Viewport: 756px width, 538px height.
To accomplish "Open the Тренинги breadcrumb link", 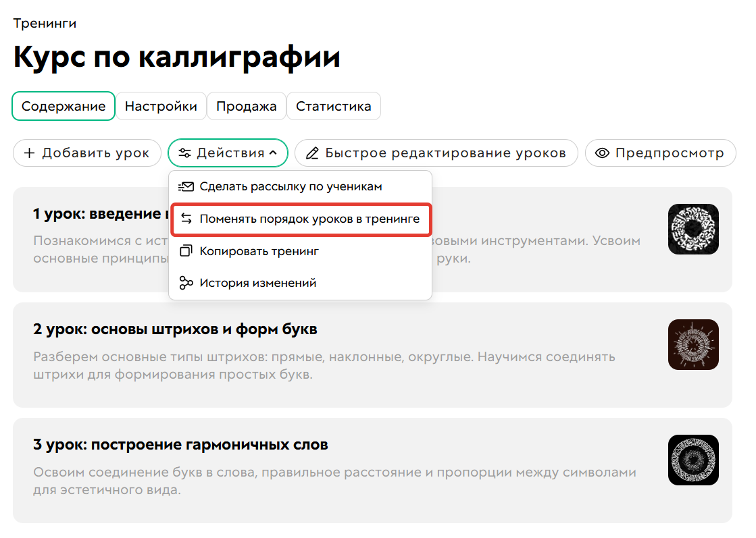I will click(44, 23).
